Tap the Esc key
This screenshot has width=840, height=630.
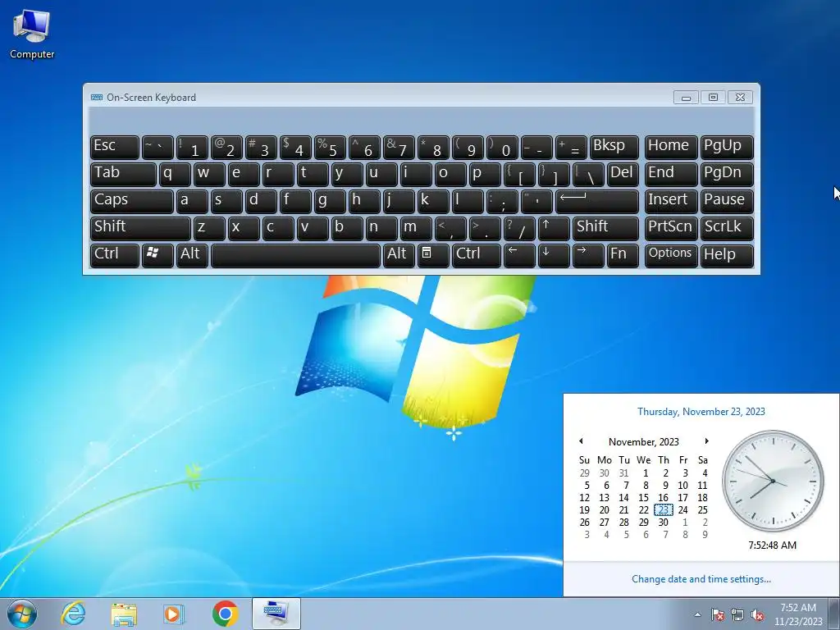115,147
